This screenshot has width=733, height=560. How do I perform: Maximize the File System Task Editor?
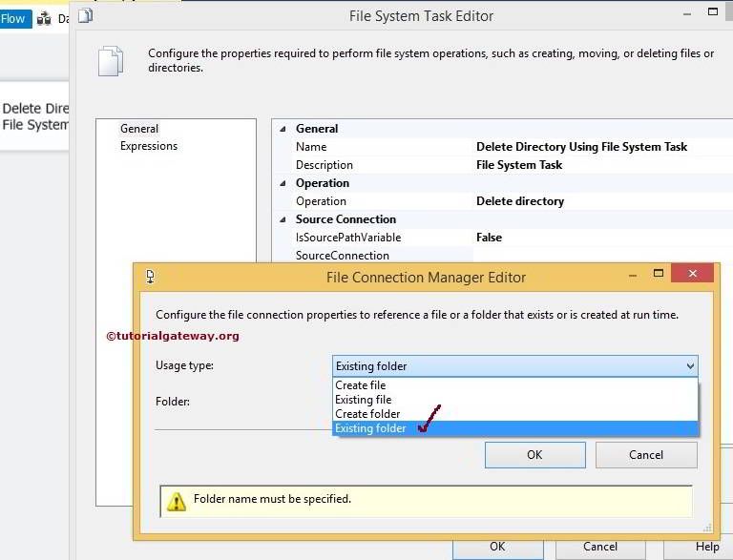(x=712, y=12)
